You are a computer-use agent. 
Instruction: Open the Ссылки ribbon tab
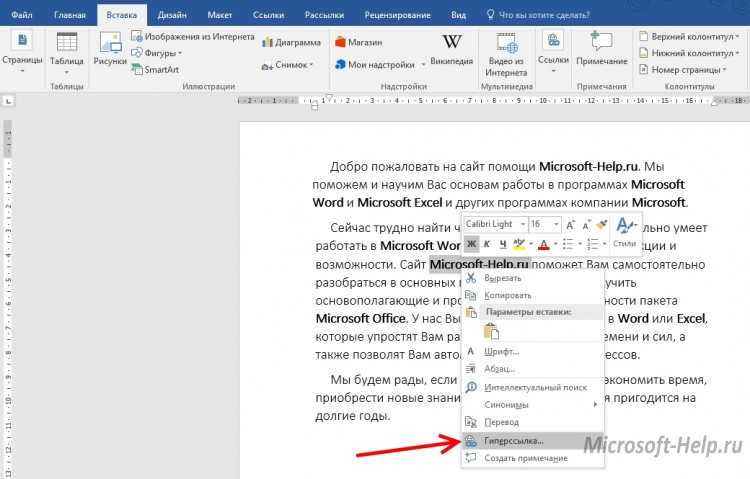click(x=268, y=15)
